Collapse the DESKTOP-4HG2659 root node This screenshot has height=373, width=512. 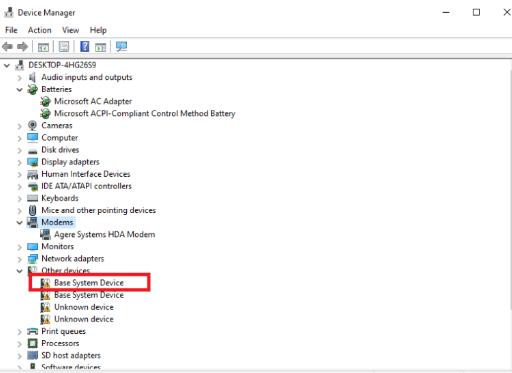pos(7,65)
